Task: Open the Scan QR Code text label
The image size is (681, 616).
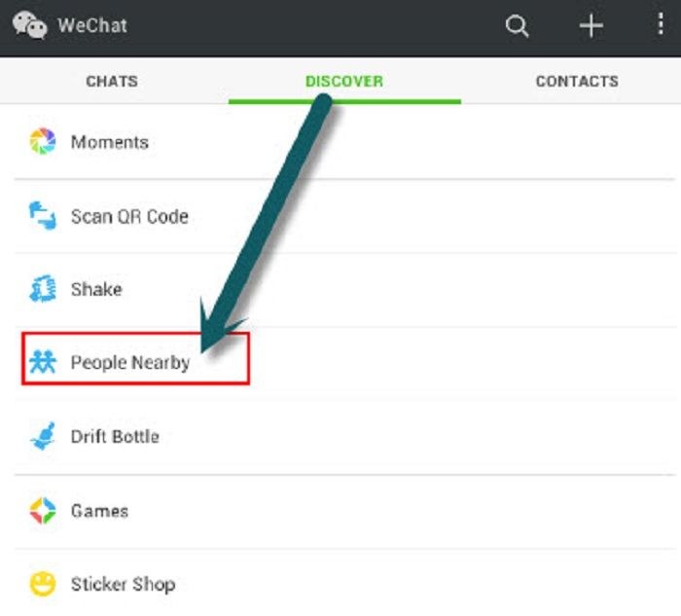Action: pyautogui.click(x=129, y=216)
